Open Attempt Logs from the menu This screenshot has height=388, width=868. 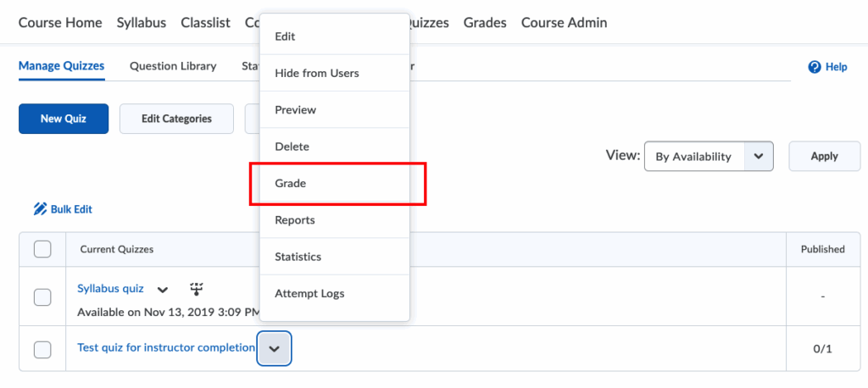pos(309,293)
